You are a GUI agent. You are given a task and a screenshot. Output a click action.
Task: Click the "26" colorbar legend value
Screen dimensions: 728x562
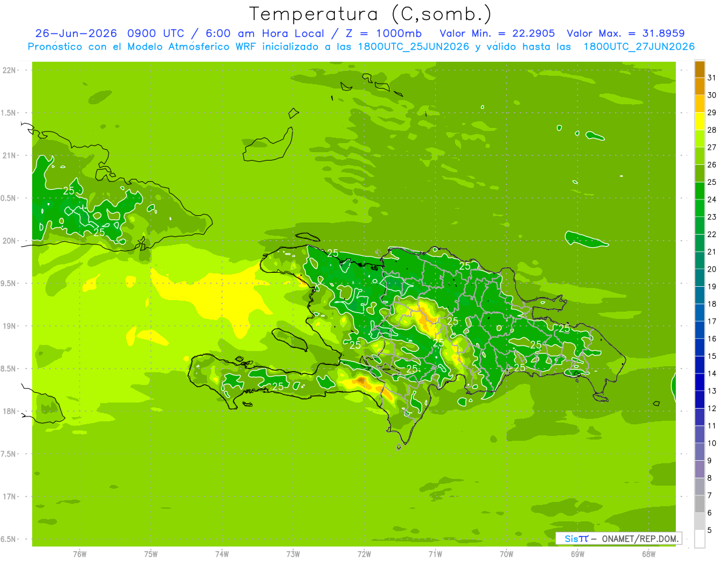click(712, 164)
